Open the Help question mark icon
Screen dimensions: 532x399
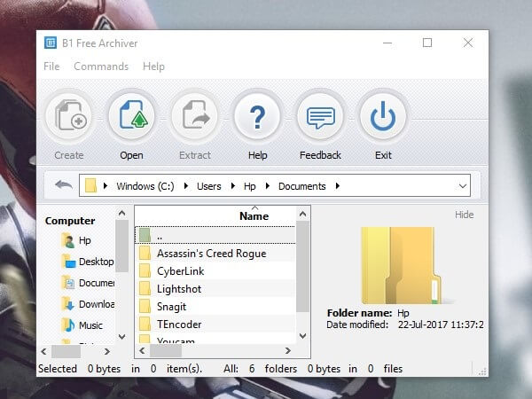257,116
